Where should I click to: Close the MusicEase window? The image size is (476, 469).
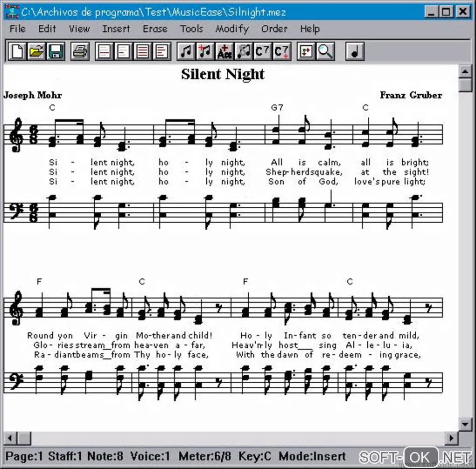point(462,12)
